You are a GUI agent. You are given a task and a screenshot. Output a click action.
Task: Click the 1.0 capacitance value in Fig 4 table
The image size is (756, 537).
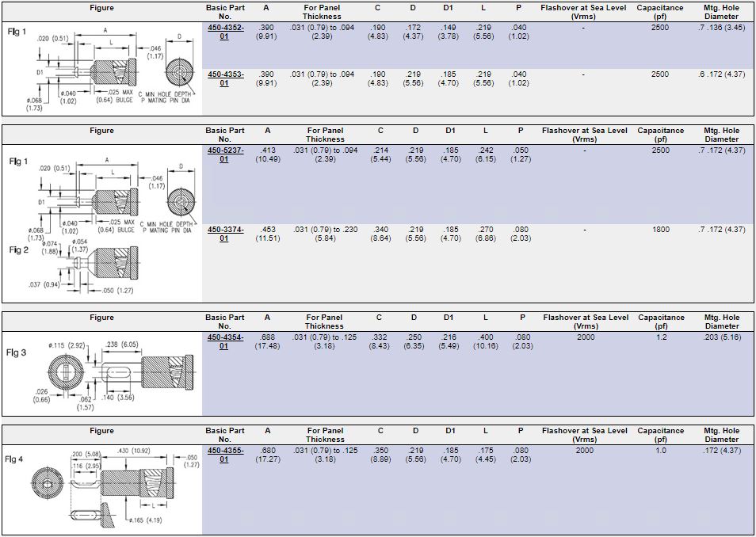click(x=661, y=451)
